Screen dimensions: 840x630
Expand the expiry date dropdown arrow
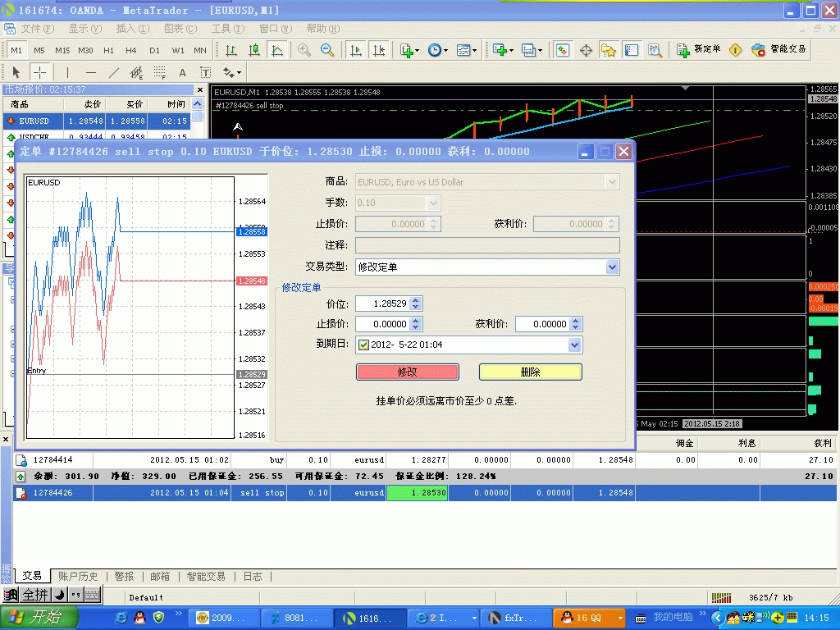point(574,345)
